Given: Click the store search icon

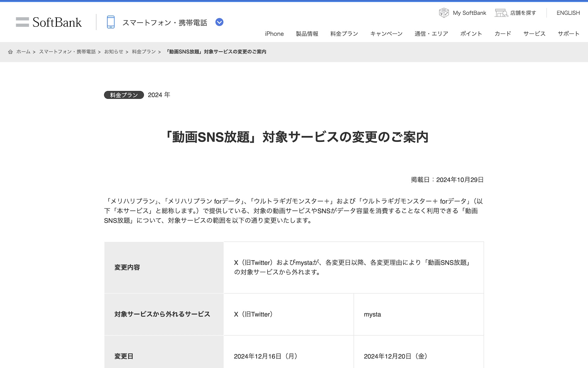Looking at the screenshot, I should coord(501,13).
